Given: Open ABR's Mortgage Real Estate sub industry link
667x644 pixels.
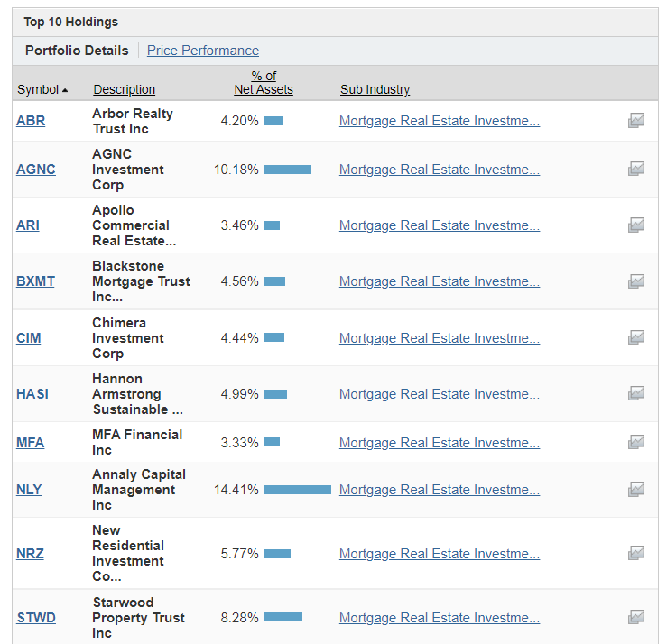Looking at the screenshot, I should pyautogui.click(x=440, y=121).
